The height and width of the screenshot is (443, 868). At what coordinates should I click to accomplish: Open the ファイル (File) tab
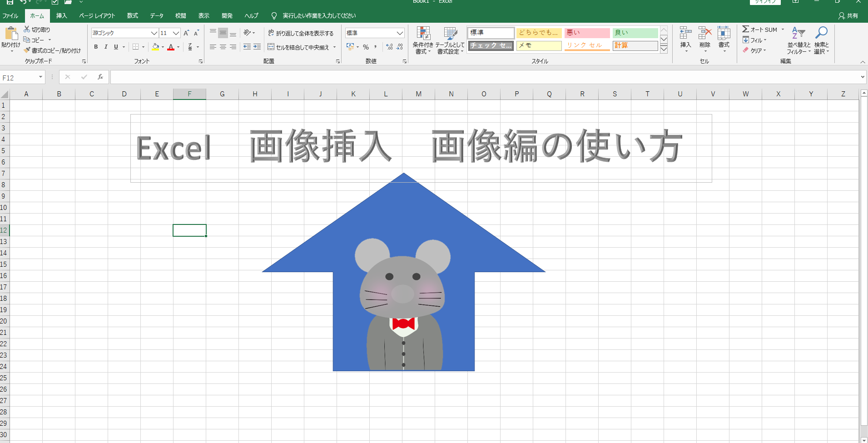pos(10,16)
